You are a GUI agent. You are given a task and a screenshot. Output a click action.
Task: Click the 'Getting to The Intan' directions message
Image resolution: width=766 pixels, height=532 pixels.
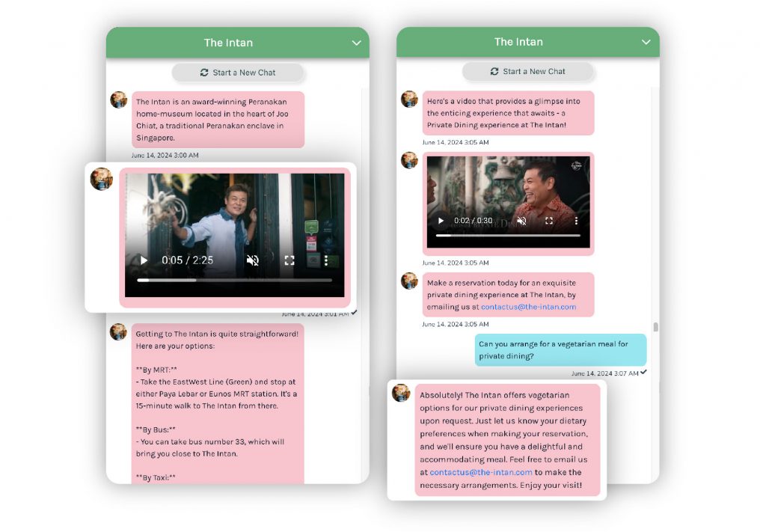[x=218, y=403]
